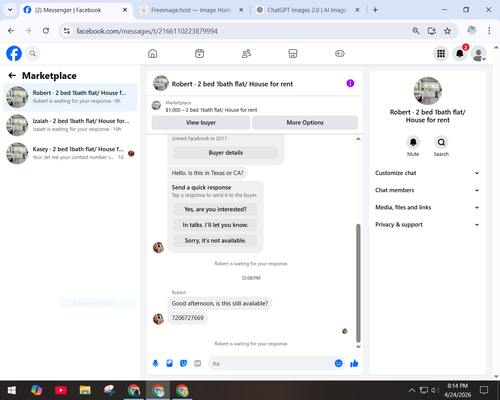The width and height of the screenshot is (500, 400).
Task: Open the Izaiah conversation in the chat list
Action: (x=70, y=125)
